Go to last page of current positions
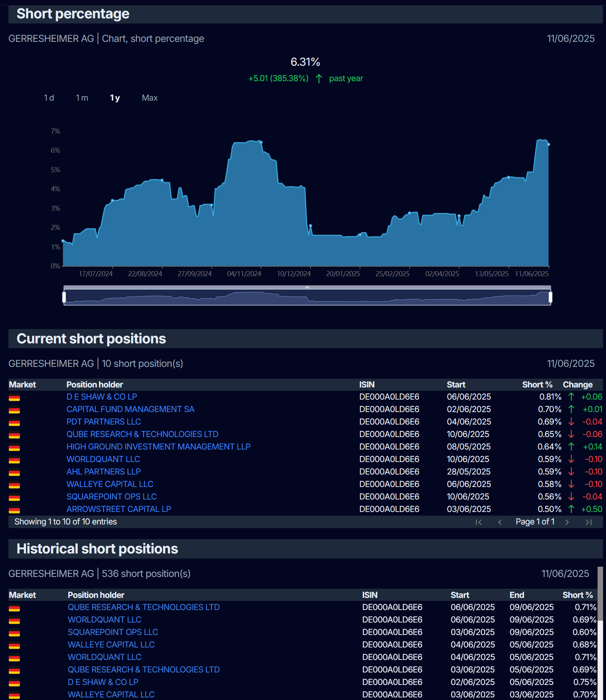606x700 pixels. (x=589, y=522)
